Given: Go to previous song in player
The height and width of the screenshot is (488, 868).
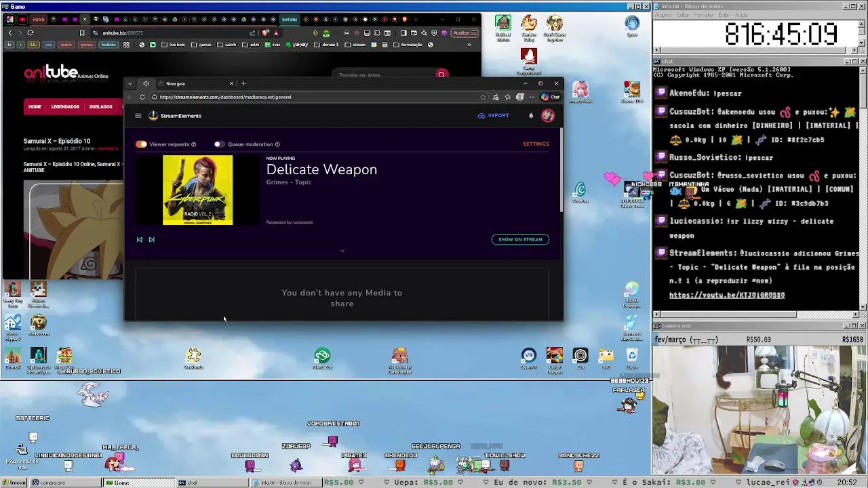Looking at the screenshot, I should point(140,239).
